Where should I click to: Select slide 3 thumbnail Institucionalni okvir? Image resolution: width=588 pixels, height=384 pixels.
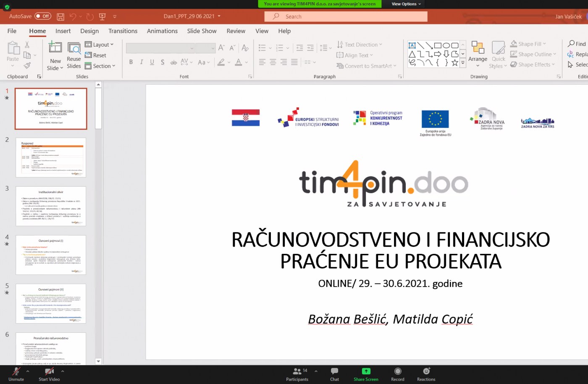[51, 206]
